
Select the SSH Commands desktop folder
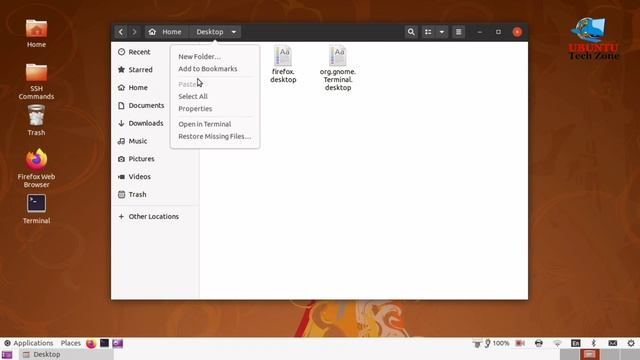tap(36, 81)
